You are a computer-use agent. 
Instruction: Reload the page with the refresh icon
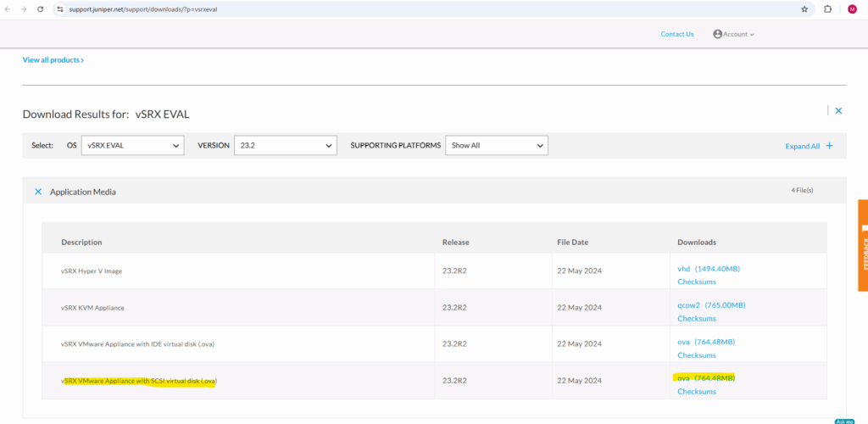41,9
